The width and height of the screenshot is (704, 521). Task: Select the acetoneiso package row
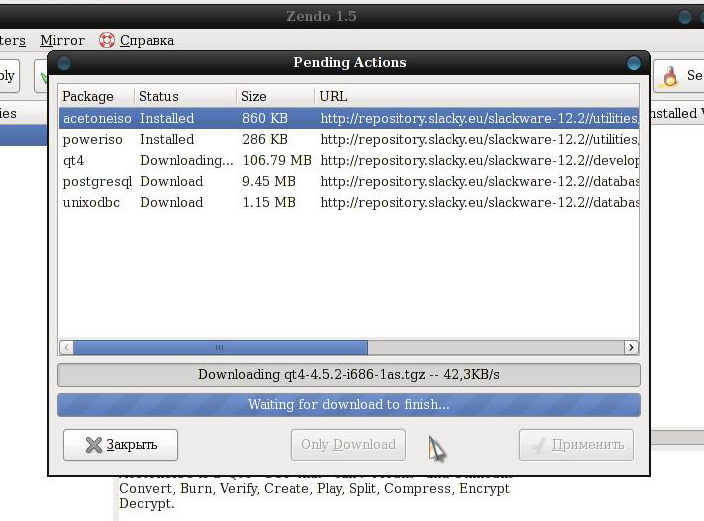348,118
